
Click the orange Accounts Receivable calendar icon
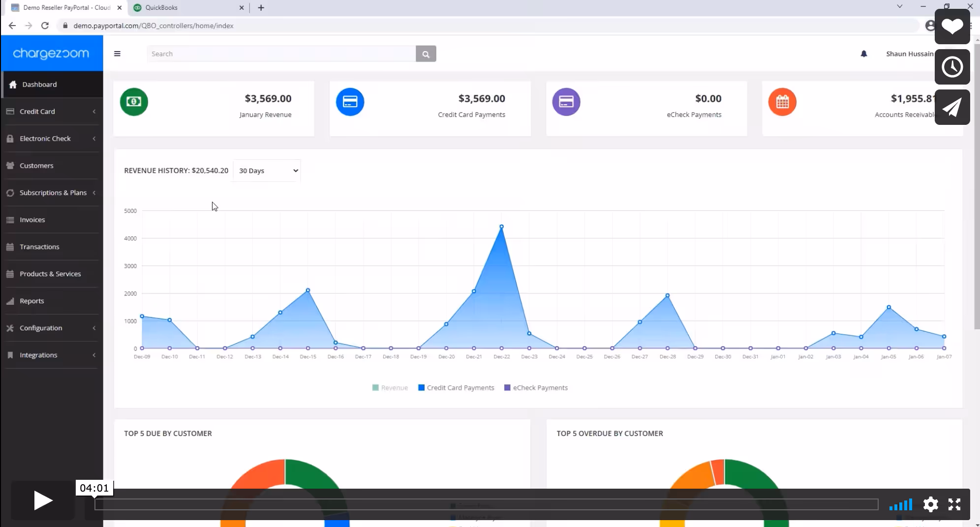coord(782,102)
